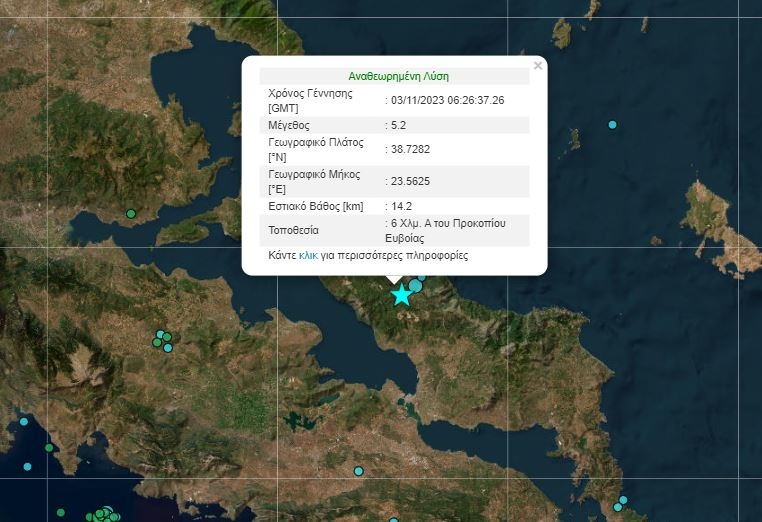
Task: Select the dense green marker cluster at bottom left
Action: pyautogui.click(x=103, y=515)
